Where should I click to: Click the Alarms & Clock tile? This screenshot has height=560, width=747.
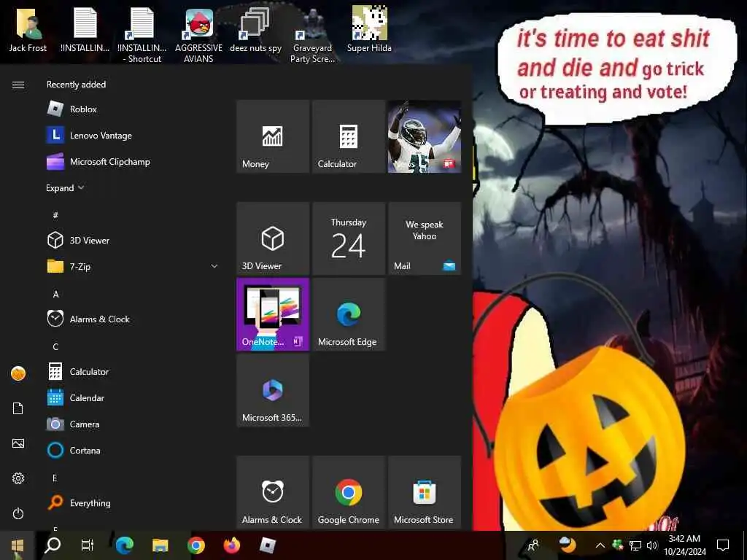(x=273, y=492)
